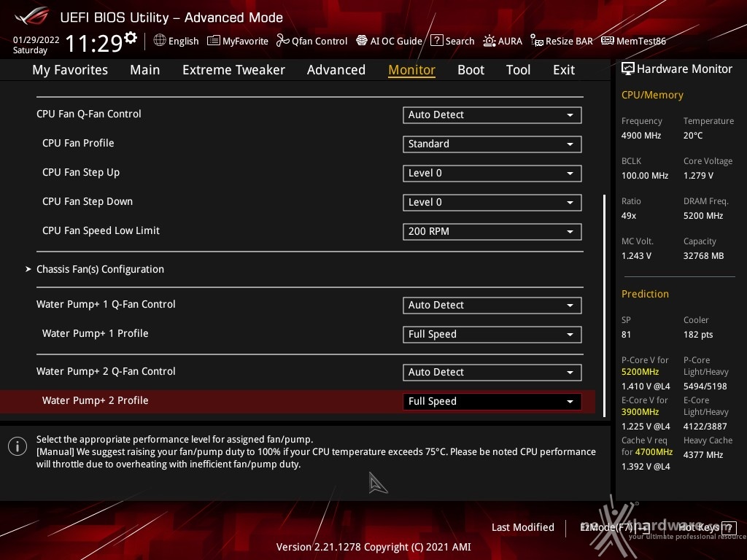Click the Prediction section heading

coord(645,294)
